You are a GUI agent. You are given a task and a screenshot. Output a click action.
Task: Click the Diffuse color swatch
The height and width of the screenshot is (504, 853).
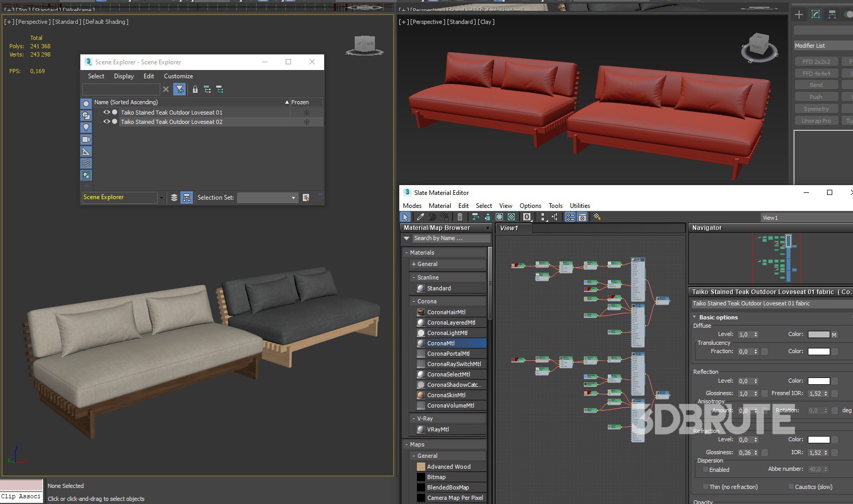[x=818, y=334]
